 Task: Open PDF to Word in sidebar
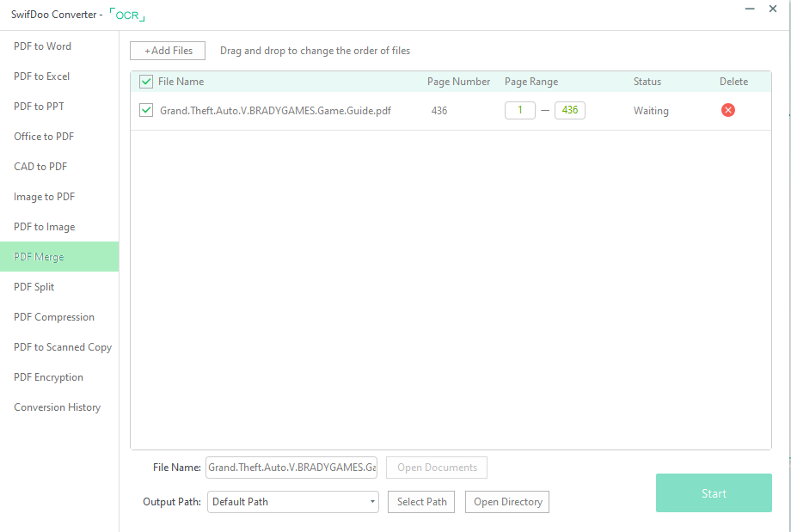59,46
